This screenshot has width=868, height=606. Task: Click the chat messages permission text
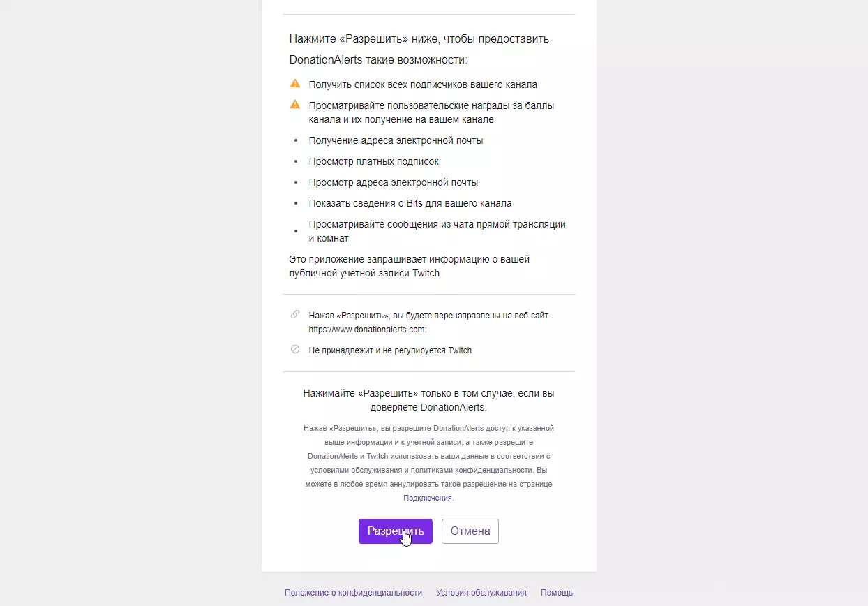(437, 231)
